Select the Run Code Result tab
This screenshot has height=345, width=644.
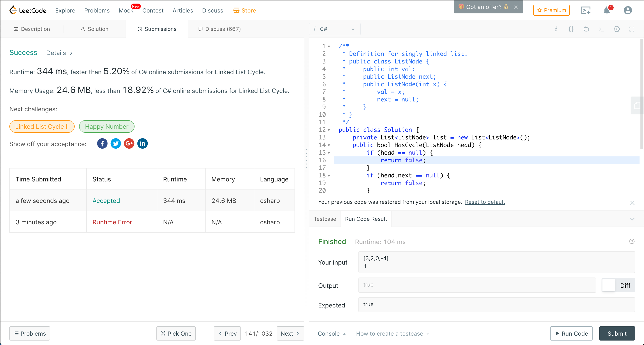366,219
